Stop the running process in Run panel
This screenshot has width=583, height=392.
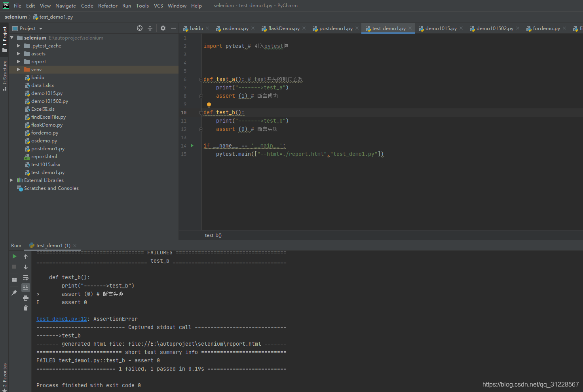14,267
